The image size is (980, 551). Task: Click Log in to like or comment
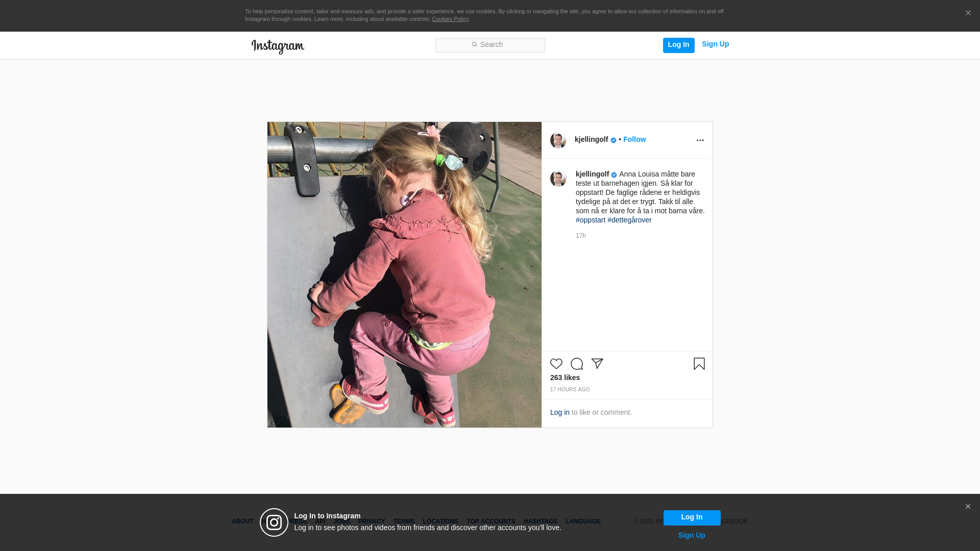(x=560, y=412)
